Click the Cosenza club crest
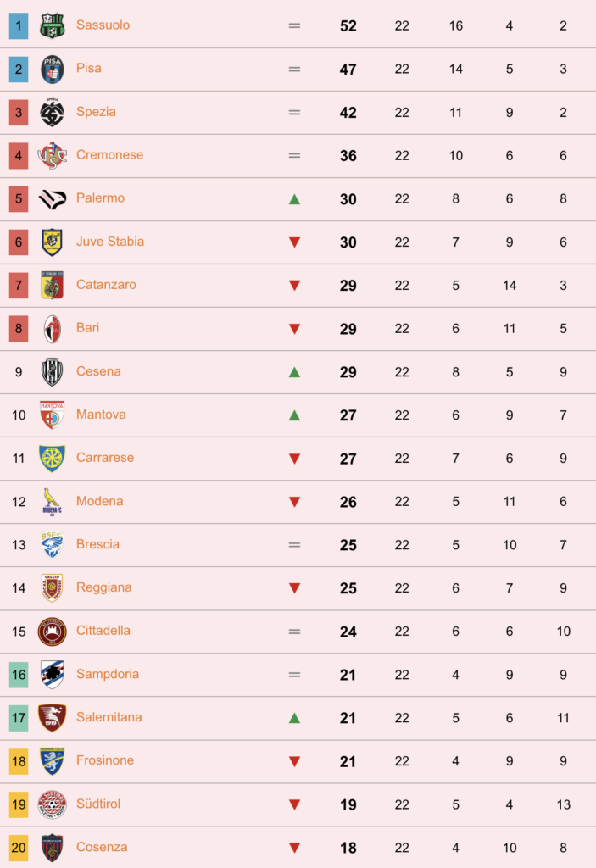Screen dimensions: 596x868 (52, 848)
